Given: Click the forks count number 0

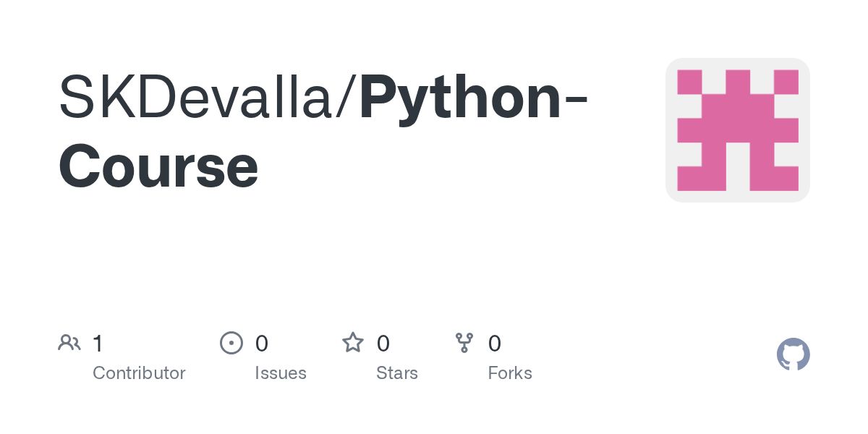Looking at the screenshot, I should [x=495, y=343].
